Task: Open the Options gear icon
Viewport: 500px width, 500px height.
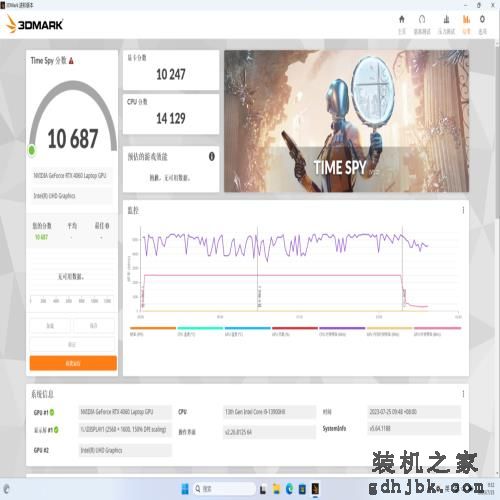Action: (x=482, y=20)
